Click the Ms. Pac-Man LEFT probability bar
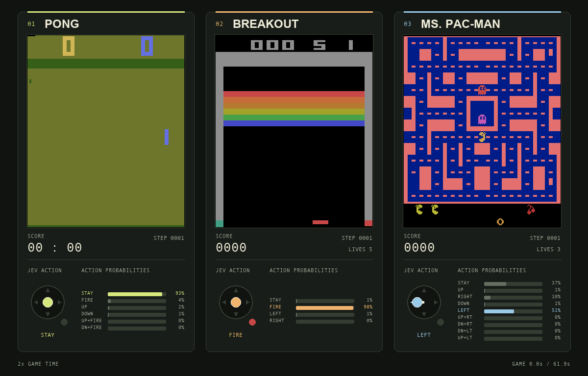 [513, 311]
